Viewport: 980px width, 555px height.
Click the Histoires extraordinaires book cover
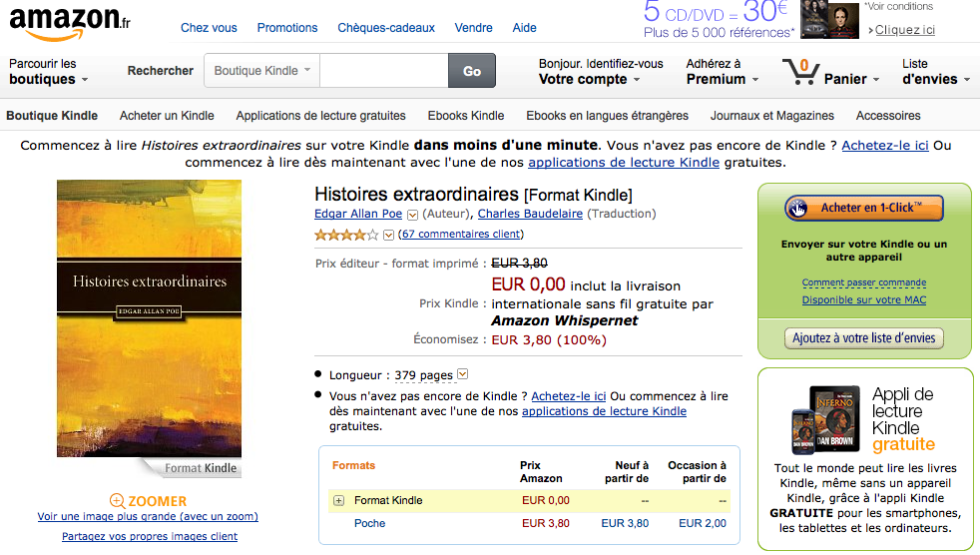click(x=149, y=318)
